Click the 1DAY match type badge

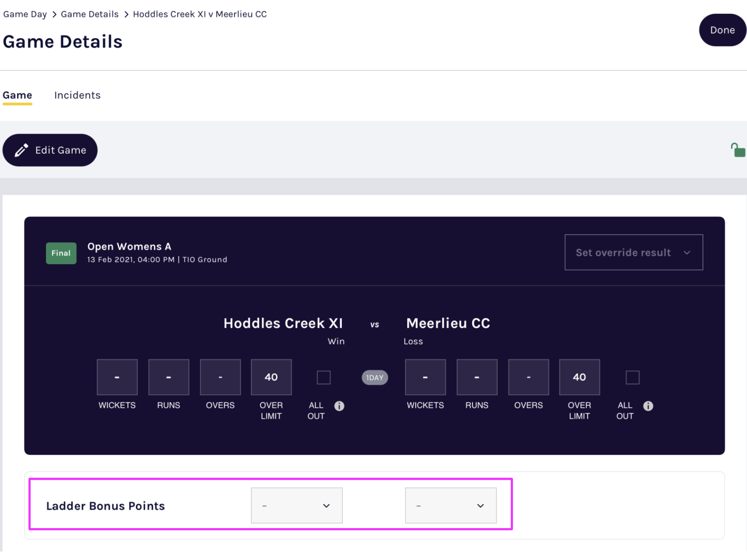(x=374, y=377)
